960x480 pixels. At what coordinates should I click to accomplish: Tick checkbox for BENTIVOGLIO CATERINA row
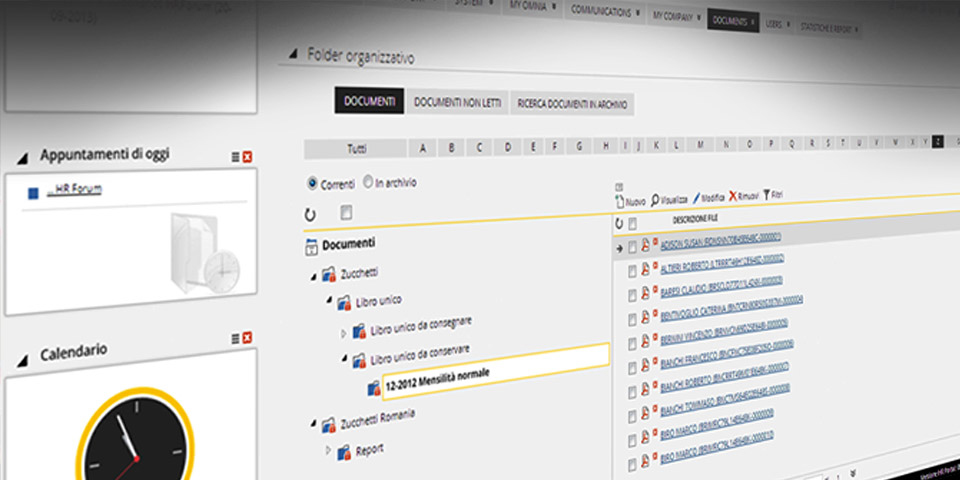pyautogui.click(x=632, y=320)
